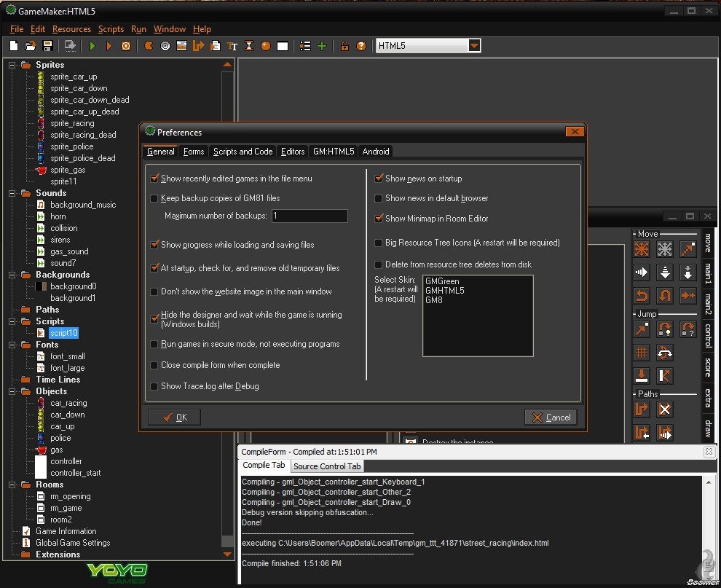Save the game with floppy icon
The height and width of the screenshot is (588, 721).
[x=47, y=46]
